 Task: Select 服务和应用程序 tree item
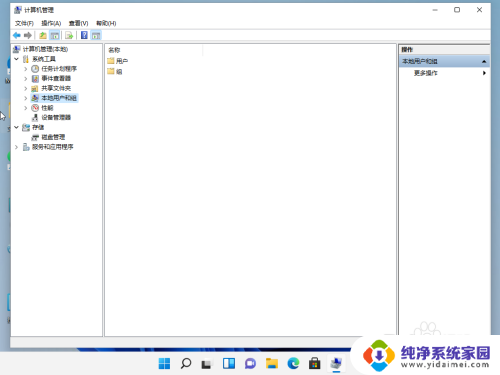click(53, 147)
